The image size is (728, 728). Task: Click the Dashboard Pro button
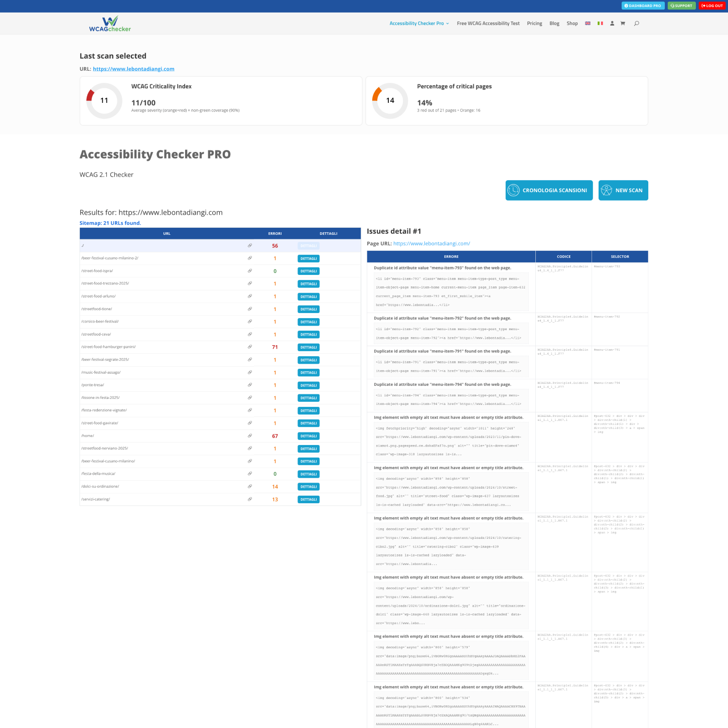click(x=643, y=6)
